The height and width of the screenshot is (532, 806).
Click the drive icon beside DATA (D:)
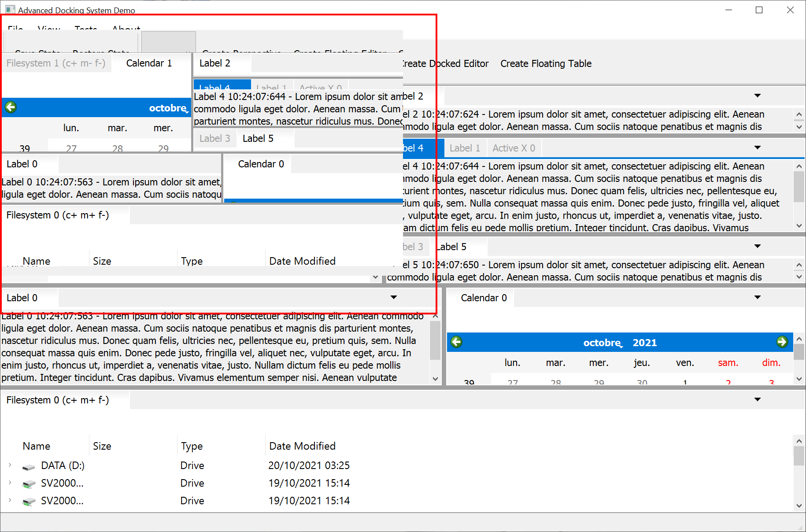pos(28,465)
